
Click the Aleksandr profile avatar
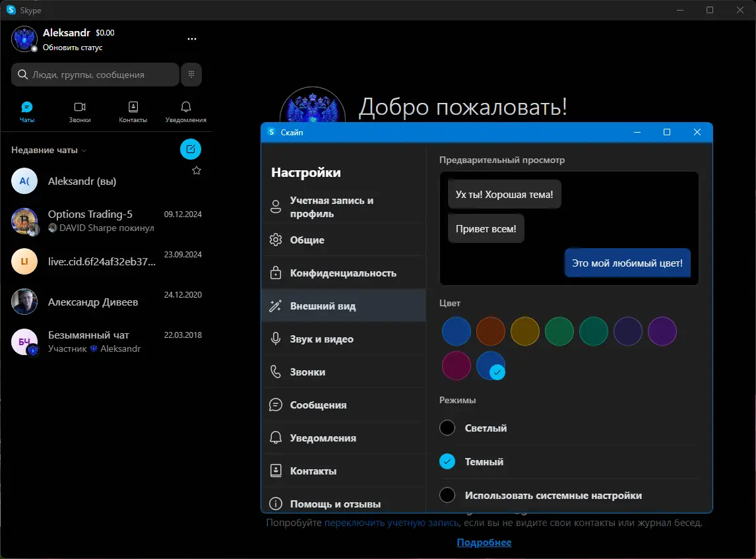(24, 39)
